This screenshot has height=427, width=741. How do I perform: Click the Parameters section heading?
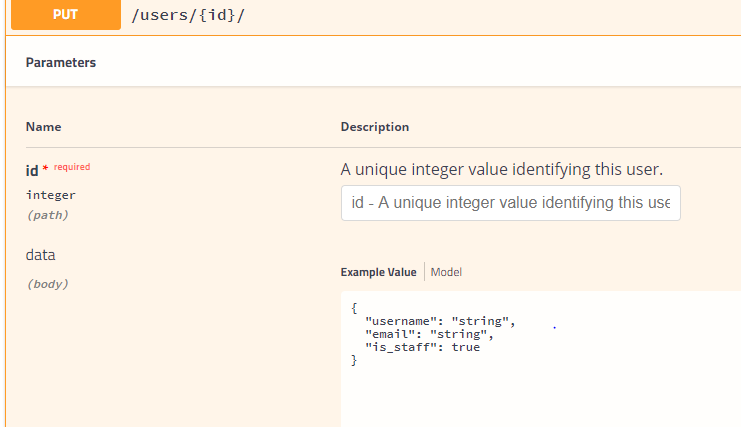[x=61, y=62]
